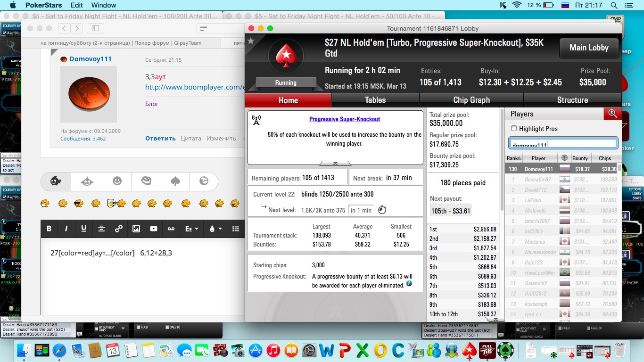The image size is (644, 362).
Task: Open the font size dropdown in editor
Action: coord(191,229)
